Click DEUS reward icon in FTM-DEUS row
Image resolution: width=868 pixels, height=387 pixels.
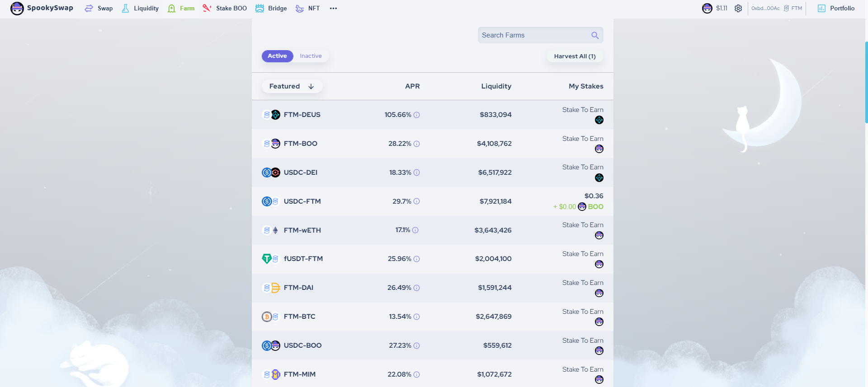[x=599, y=120]
